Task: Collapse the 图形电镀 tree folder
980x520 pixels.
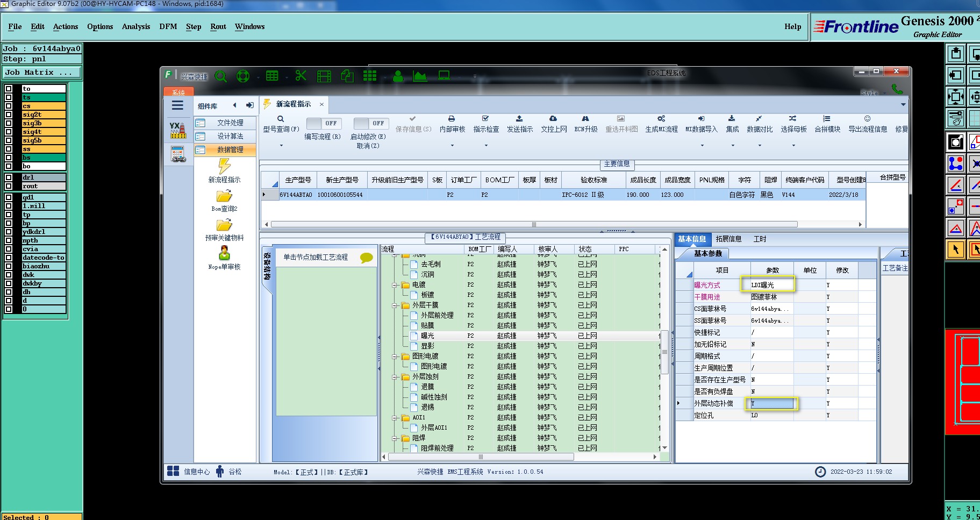Action: [396, 357]
